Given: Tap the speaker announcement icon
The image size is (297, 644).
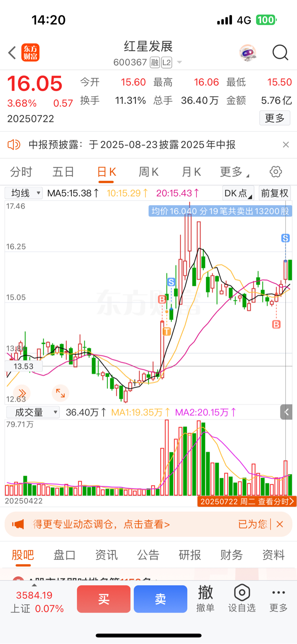Looking at the screenshot, I should point(14,145).
